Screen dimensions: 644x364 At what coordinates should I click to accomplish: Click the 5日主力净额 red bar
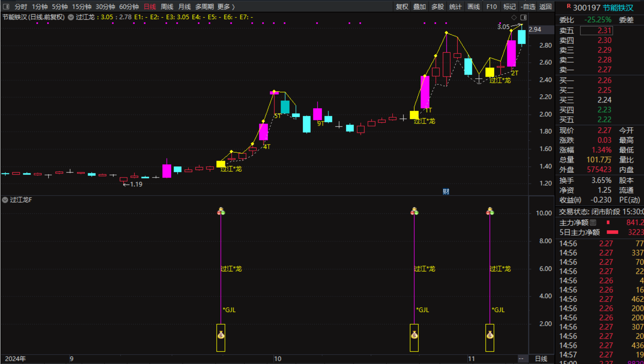(612, 232)
